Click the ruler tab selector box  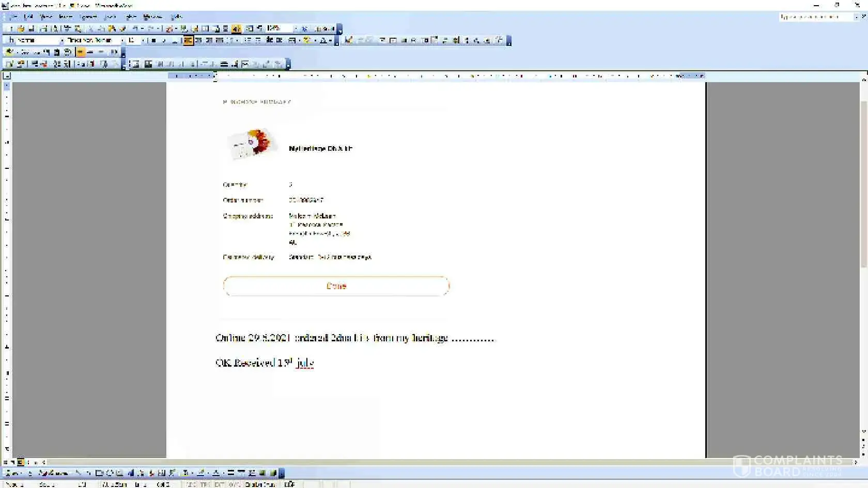pos(7,76)
